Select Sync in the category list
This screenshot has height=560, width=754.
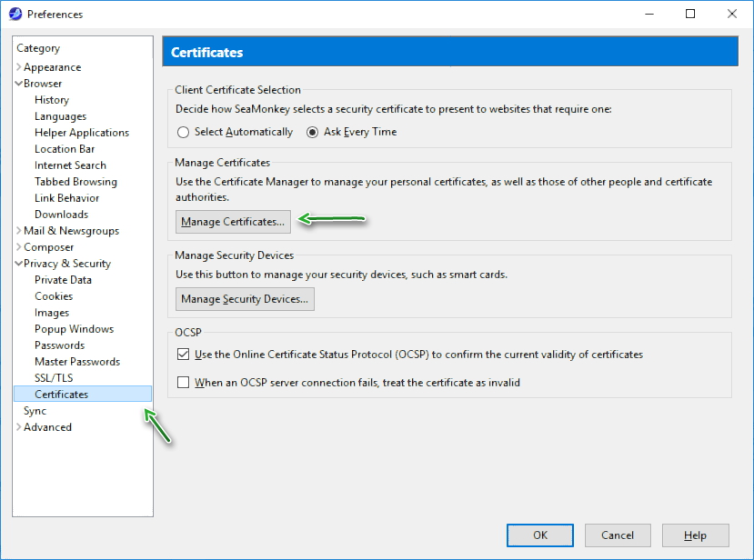coord(35,411)
